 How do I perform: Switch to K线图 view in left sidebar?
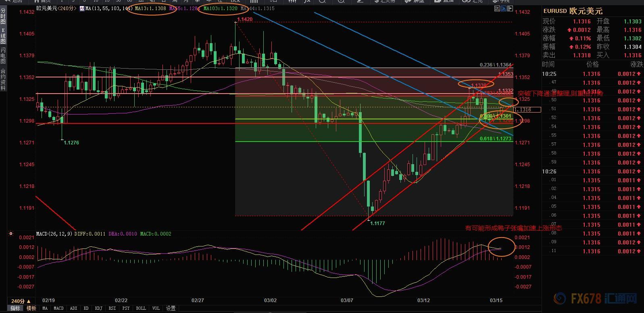[x=3, y=36]
